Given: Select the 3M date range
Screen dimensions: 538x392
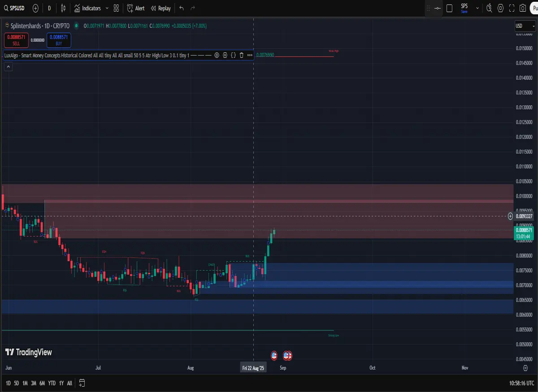Looking at the screenshot, I should [x=34, y=383].
